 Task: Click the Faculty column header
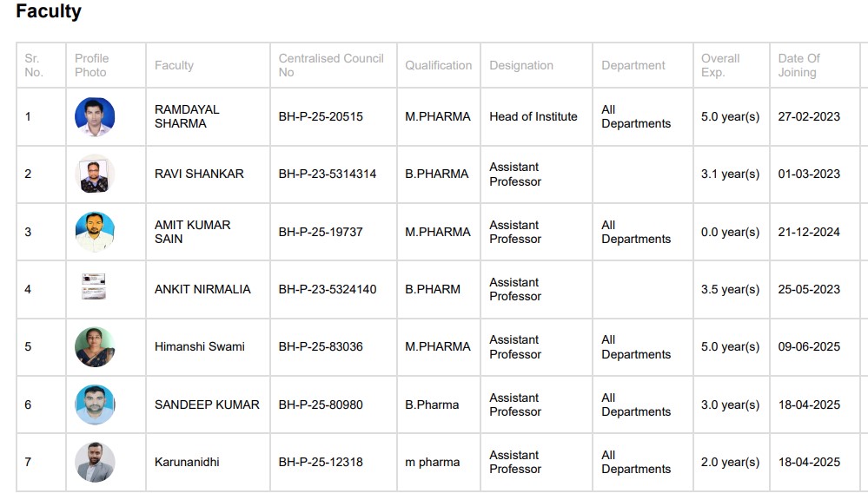(174, 65)
